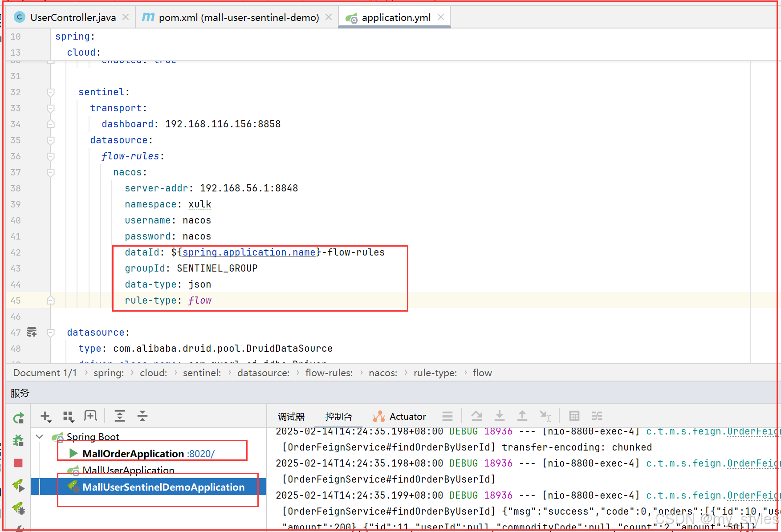Image resolution: width=781 pixels, height=532 pixels.
Task: Click the console layout lines icon
Action: 447,416
